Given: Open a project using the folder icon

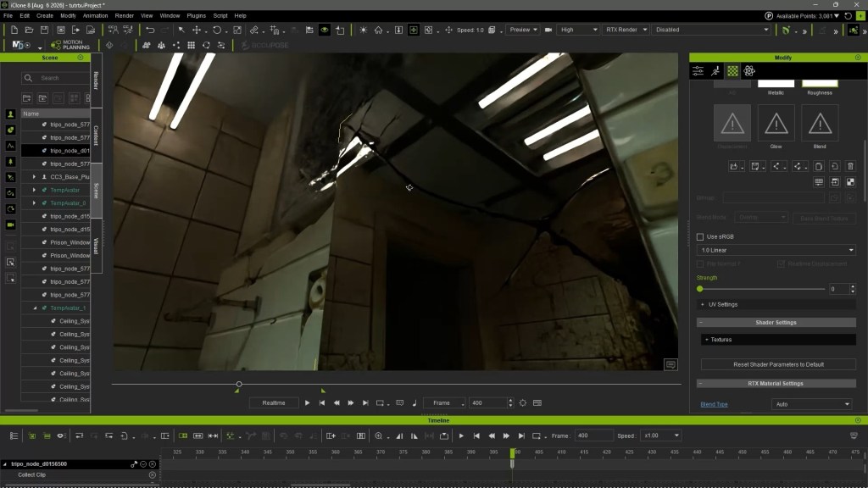Looking at the screenshot, I should (29, 30).
